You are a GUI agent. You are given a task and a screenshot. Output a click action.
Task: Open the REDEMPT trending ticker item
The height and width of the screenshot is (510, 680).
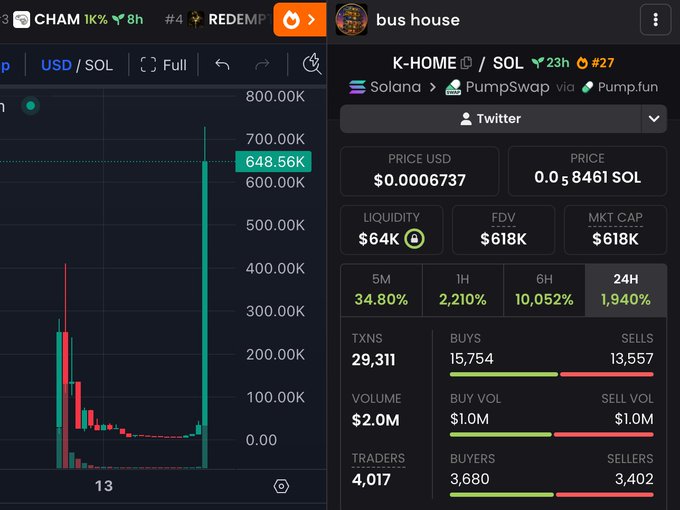(x=217, y=20)
